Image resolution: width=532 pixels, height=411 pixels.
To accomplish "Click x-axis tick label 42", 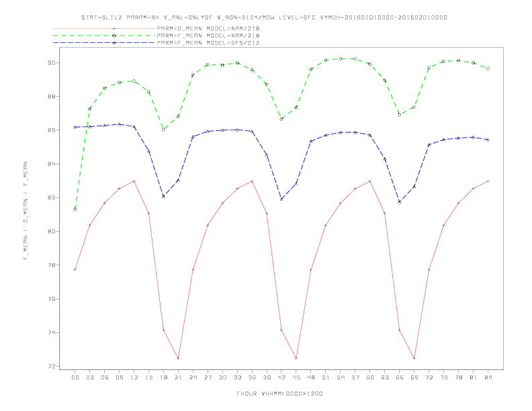I will [281, 377].
